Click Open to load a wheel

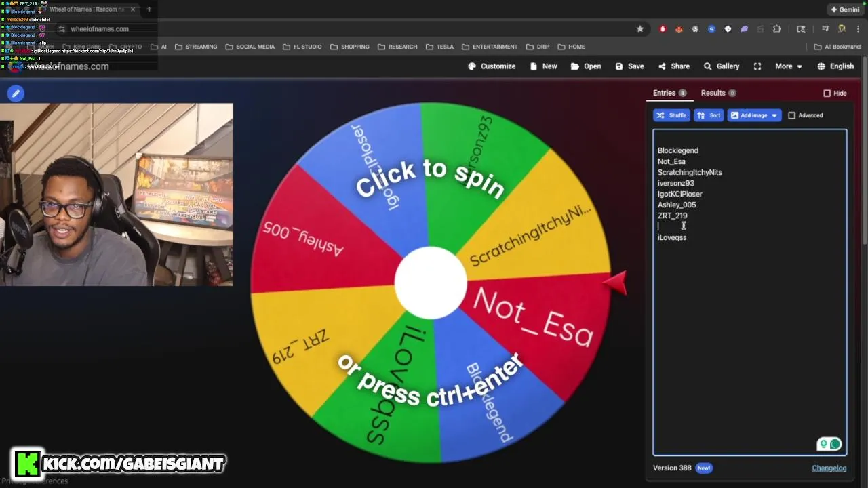[586, 66]
